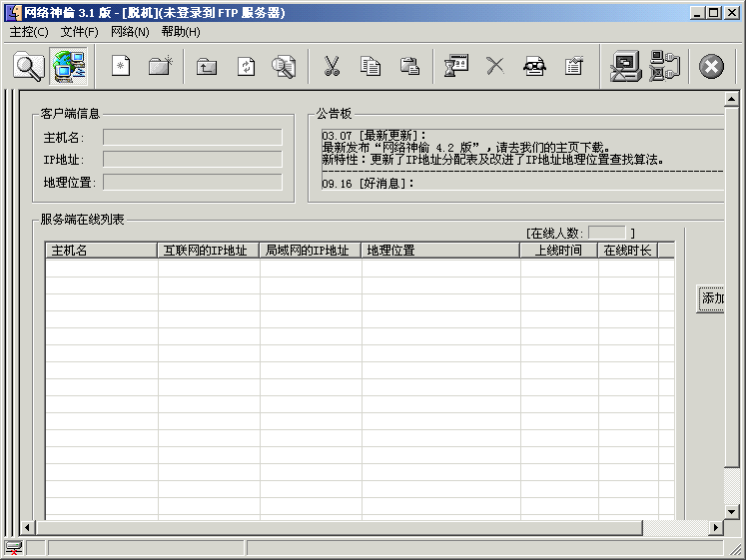Screen dimensions: 746x560
Task: Click the round stop icon in toolbar
Action: (x=711, y=67)
